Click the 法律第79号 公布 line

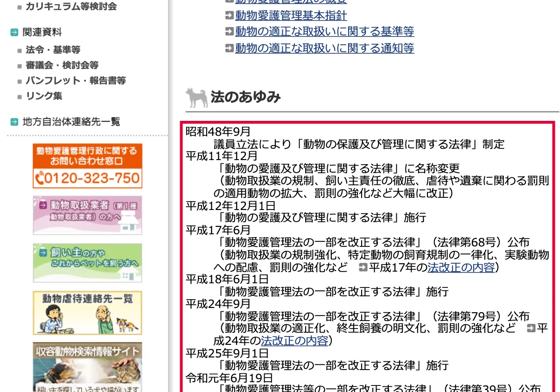tap(374, 316)
